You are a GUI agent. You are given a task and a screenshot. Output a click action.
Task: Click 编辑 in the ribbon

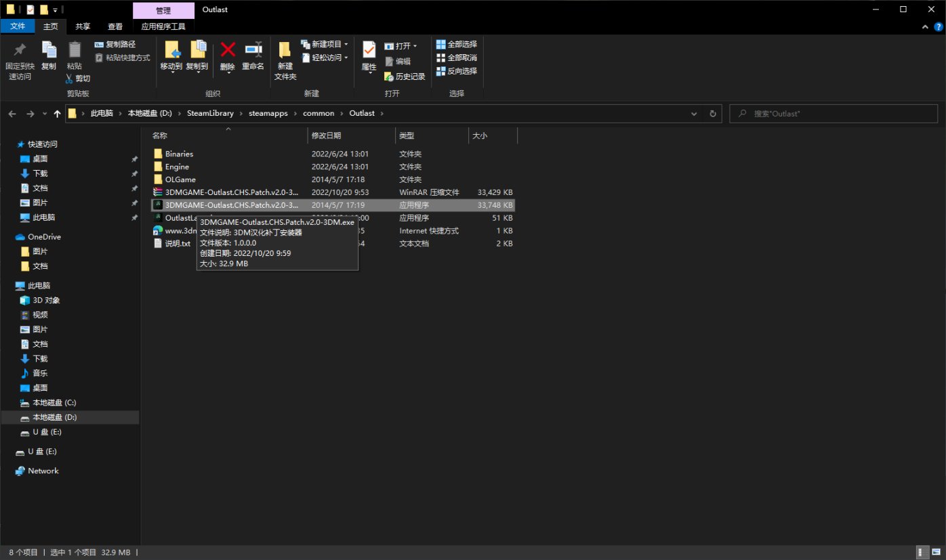(398, 61)
